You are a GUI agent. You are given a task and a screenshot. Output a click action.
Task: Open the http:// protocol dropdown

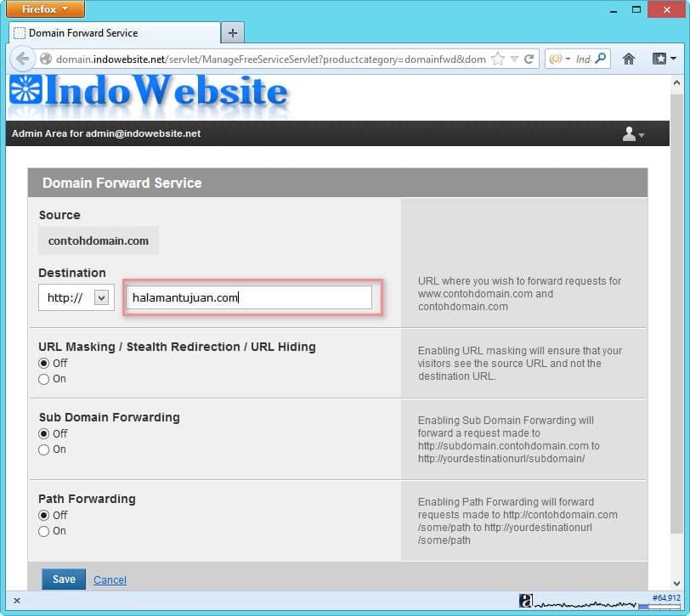point(101,297)
